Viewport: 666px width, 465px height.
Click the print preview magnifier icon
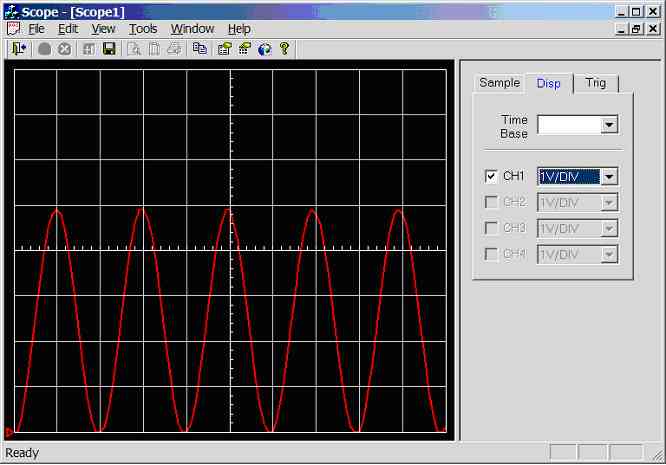(134, 48)
